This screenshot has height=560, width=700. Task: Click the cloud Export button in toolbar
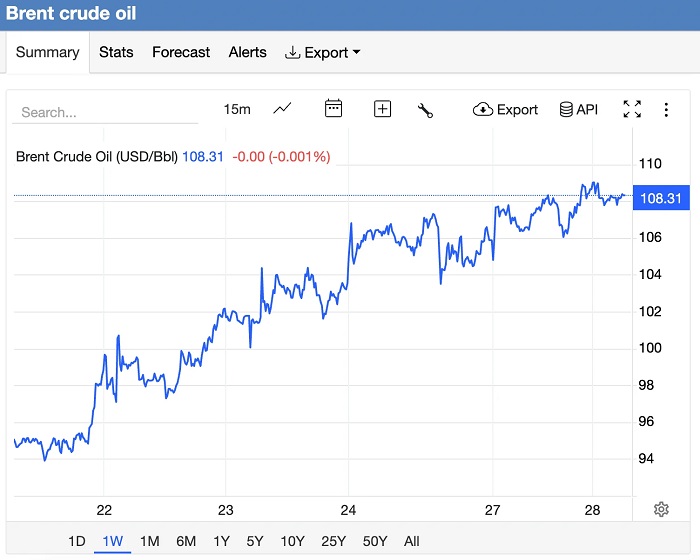505,110
